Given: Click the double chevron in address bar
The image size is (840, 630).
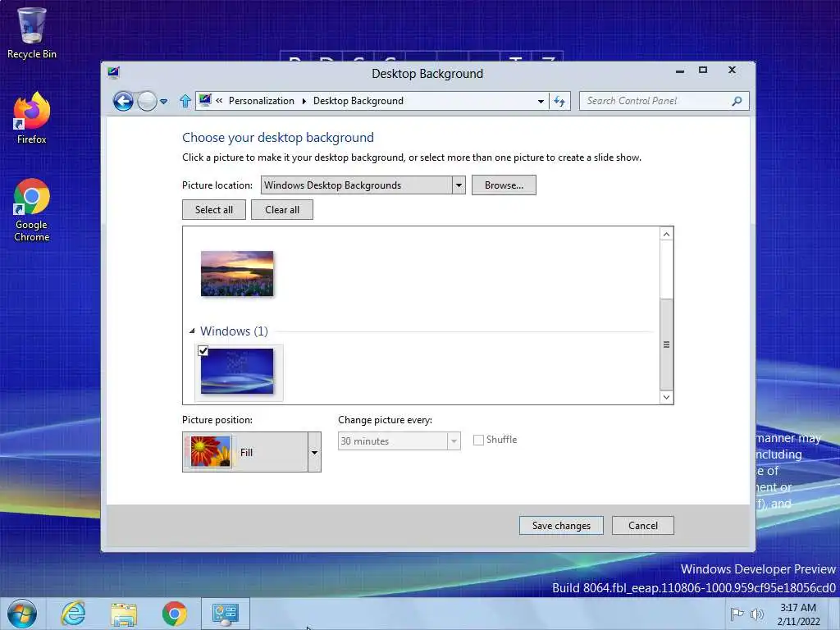Looking at the screenshot, I should coord(219,100).
